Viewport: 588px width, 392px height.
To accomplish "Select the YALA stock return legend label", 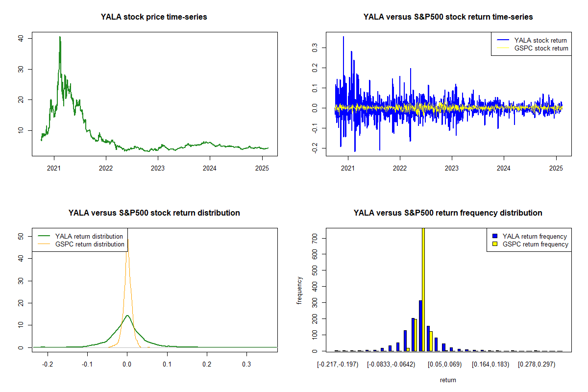I will (x=540, y=40).
